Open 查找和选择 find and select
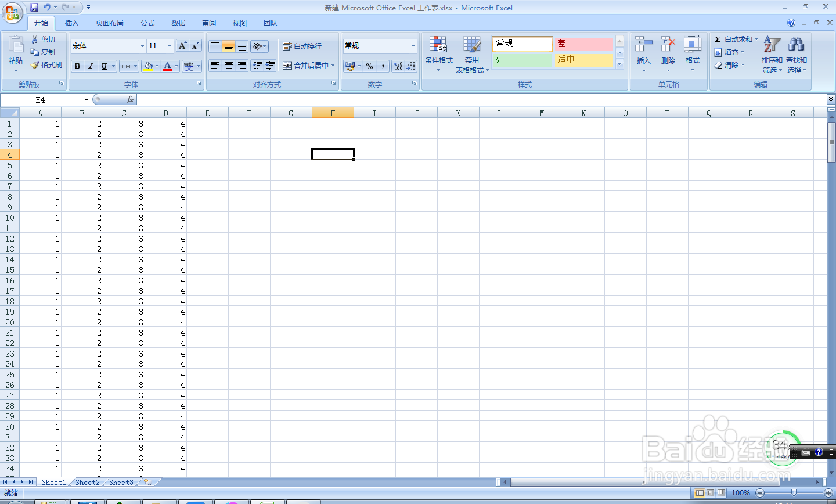Image resolution: width=836 pixels, height=504 pixels. (797, 53)
